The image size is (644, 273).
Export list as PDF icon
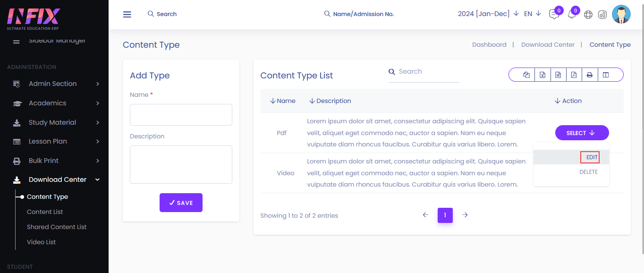pos(574,75)
